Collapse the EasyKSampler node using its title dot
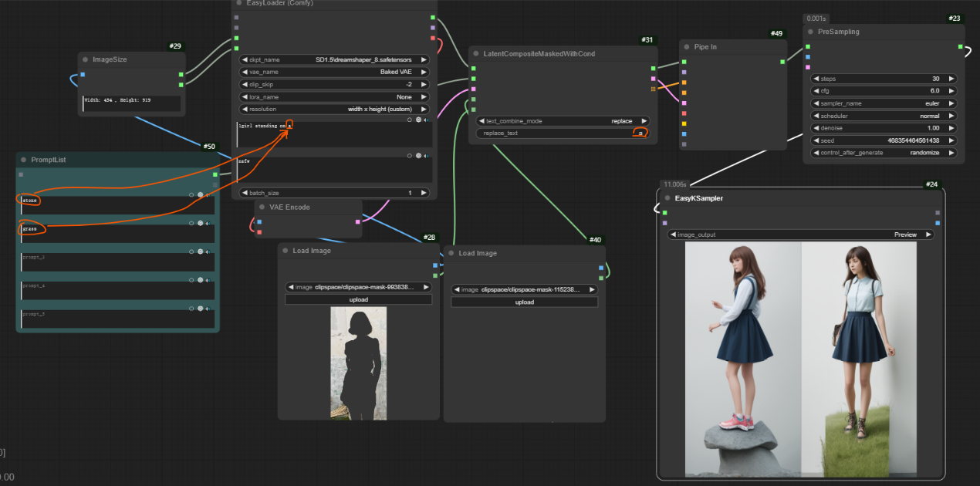The image size is (980, 486). point(667,198)
